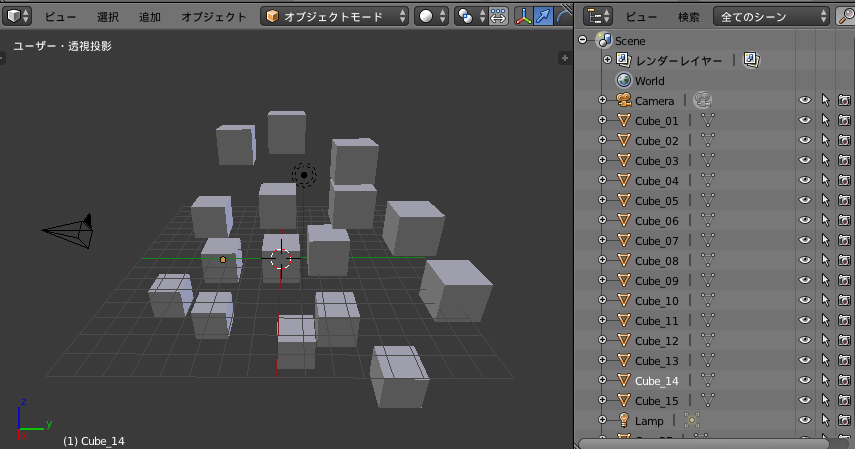Click the Lamp object icon
The width and height of the screenshot is (855, 449).
[624, 420]
